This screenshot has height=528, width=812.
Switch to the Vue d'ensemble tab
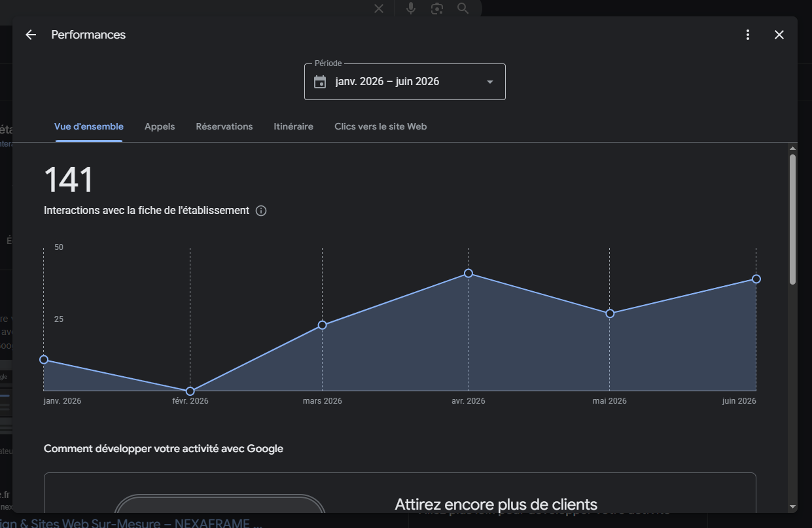[89, 126]
